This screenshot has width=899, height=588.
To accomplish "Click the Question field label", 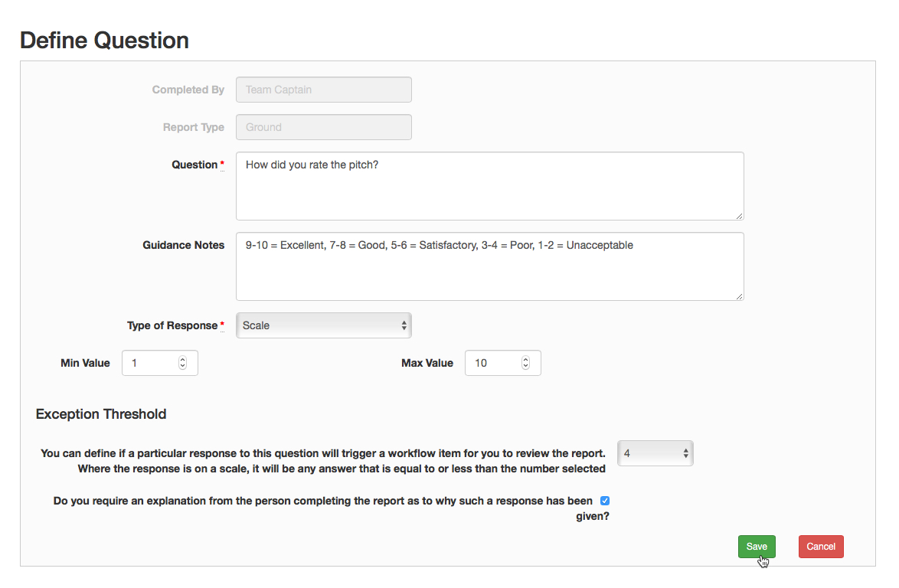I will tap(195, 165).
